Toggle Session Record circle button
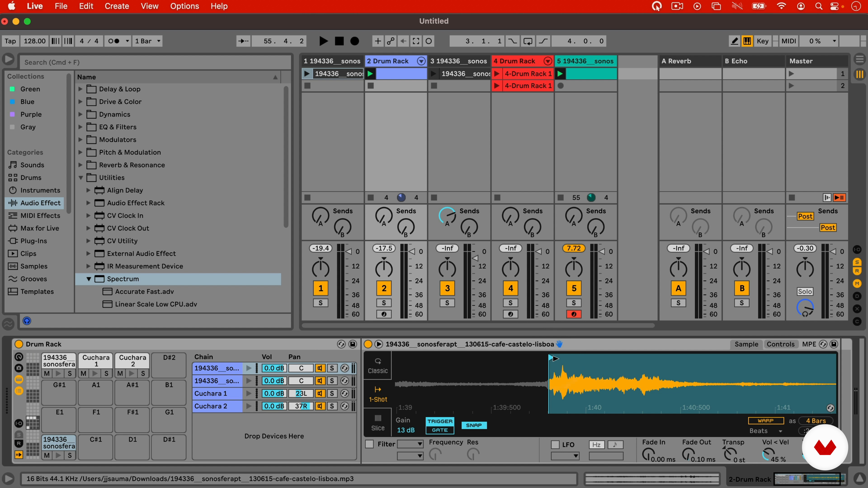The height and width of the screenshot is (488, 868). 429,41
